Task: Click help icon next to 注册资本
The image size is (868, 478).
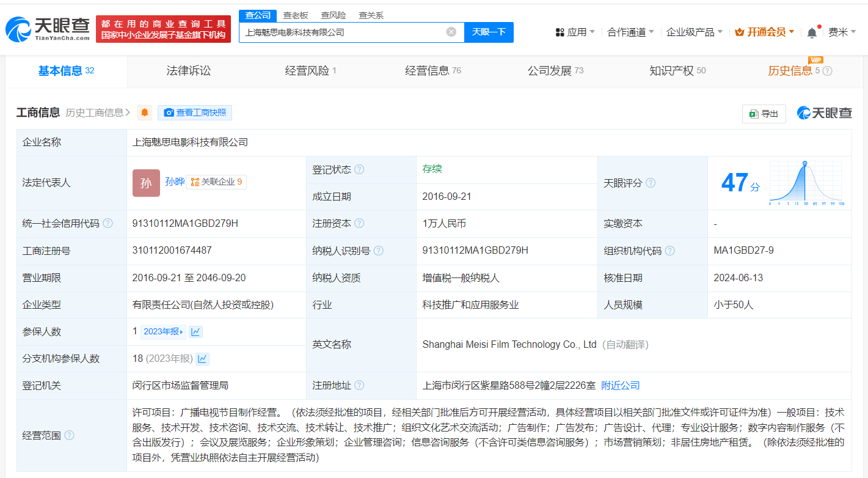Action: click(359, 224)
